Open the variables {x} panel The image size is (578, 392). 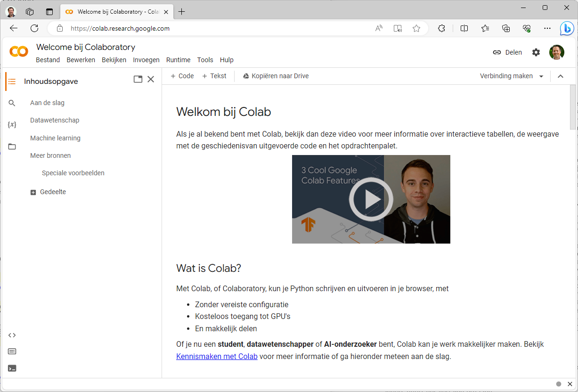(12, 125)
